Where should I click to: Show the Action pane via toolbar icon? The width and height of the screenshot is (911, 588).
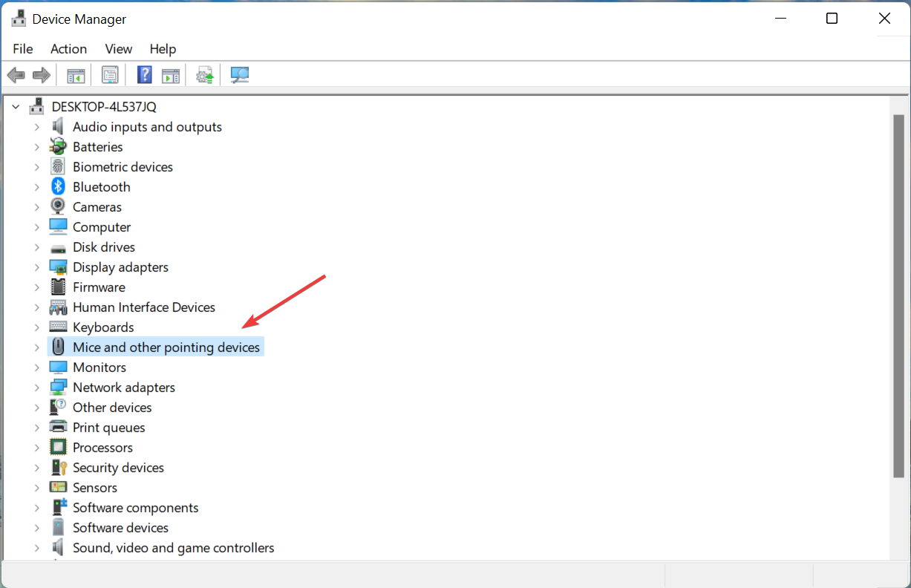[x=171, y=74]
